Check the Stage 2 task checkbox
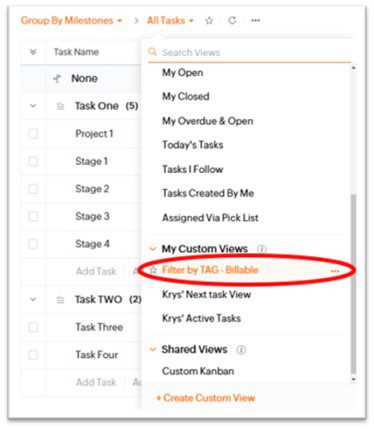This screenshot has width=374, height=429. point(33,189)
